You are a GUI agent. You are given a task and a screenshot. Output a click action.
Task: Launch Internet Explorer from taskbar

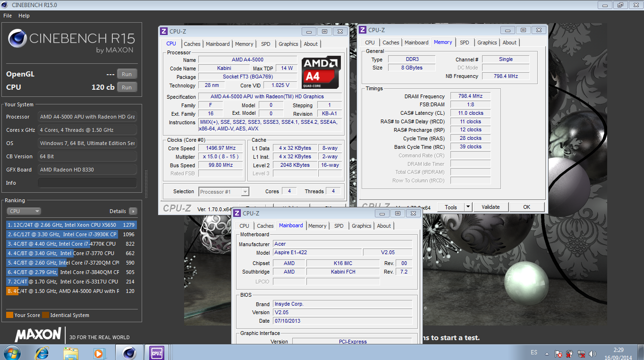pyautogui.click(x=42, y=352)
